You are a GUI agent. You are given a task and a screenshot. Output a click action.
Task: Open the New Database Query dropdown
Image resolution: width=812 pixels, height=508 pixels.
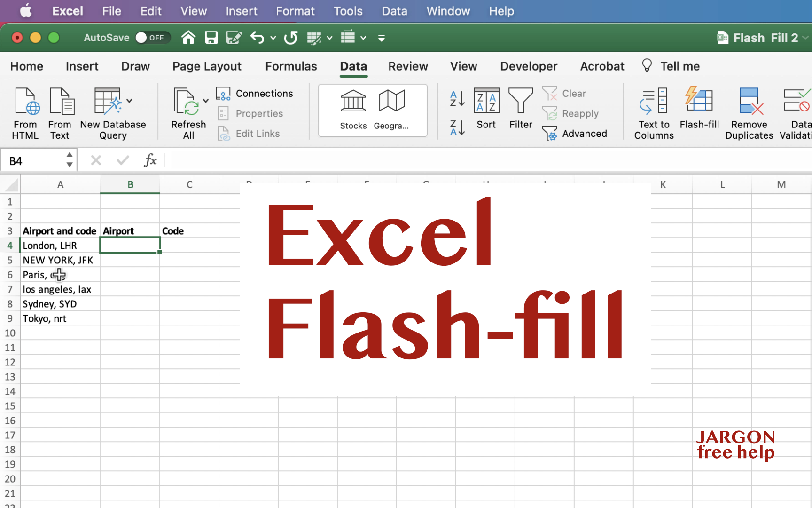[x=130, y=101]
